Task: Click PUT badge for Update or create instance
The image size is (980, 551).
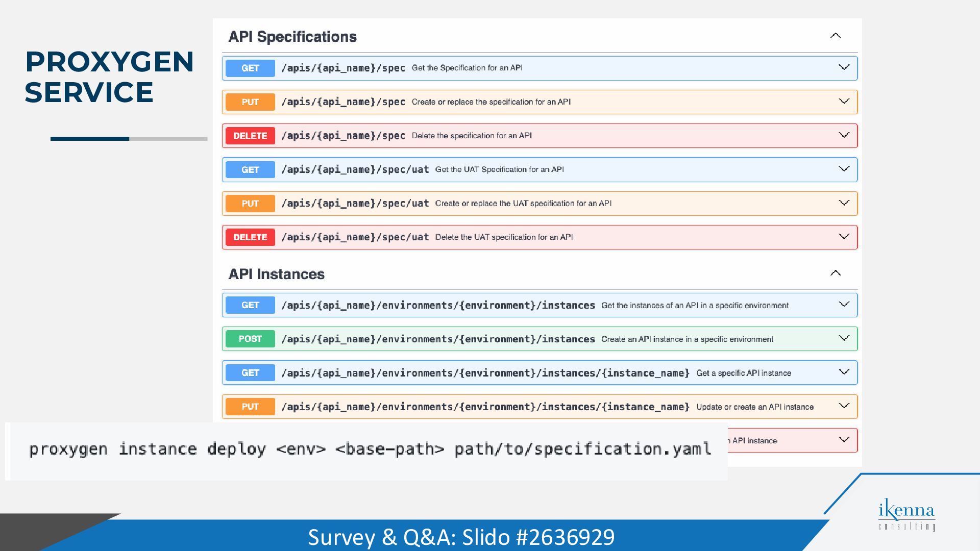Action: tap(250, 407)
